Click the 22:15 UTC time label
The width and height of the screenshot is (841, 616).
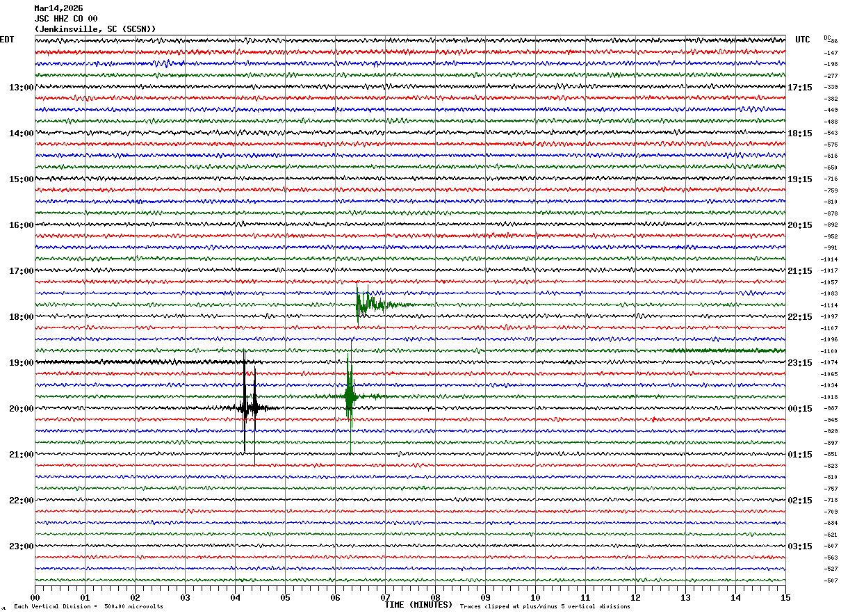click(x=800, y=317)
